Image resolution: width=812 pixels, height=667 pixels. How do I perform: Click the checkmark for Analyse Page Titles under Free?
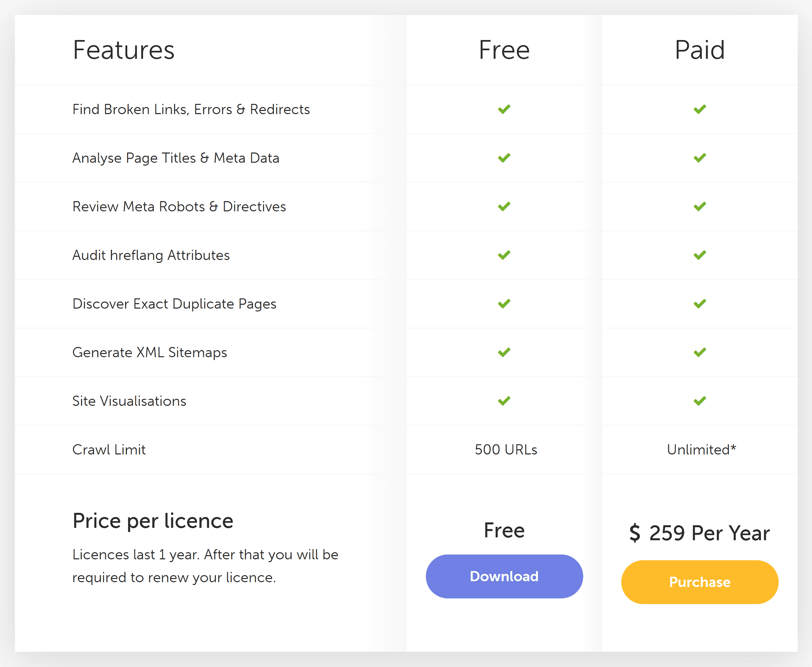tap(504, 157)
